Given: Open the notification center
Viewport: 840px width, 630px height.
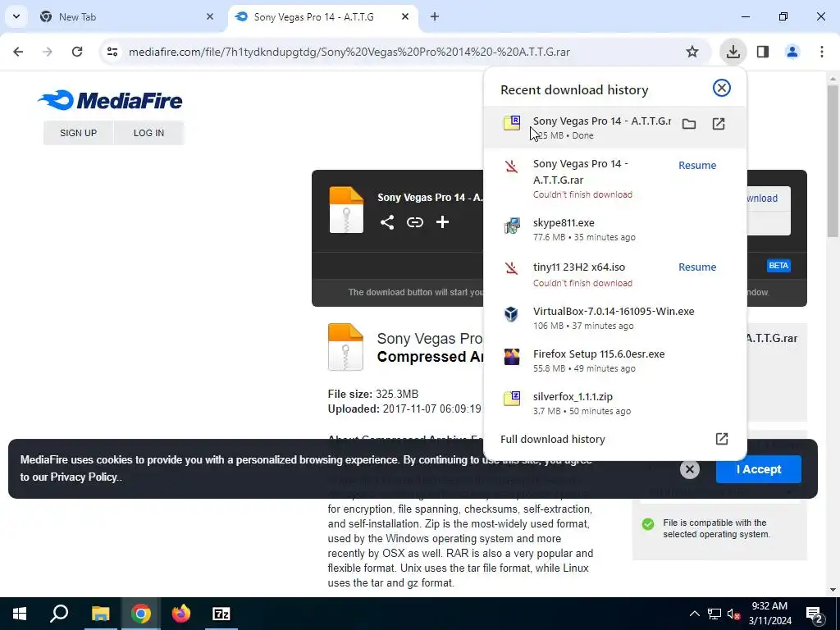Looking at the screenshot, I should [x=815, y=614].
